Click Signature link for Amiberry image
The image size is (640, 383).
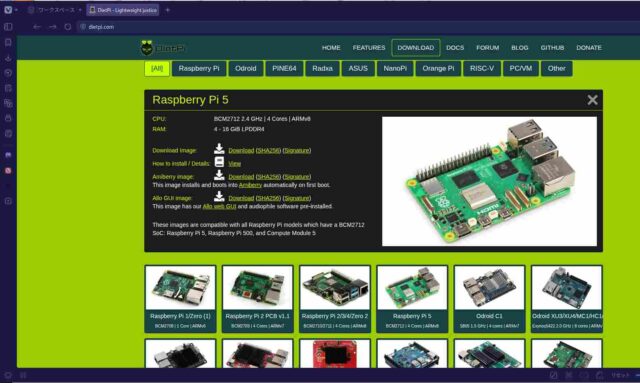(297, 177)
